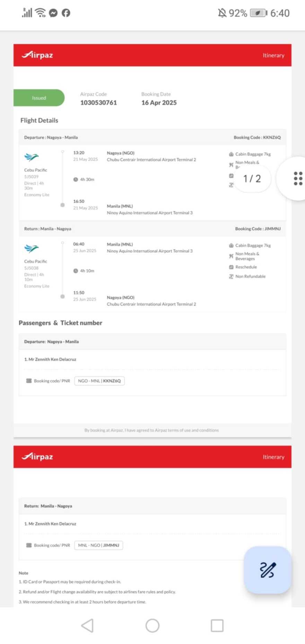Image resolution: width=305 pixels, height=644 pixels.
Task: Tap the Itinerary label in the top header
Action: [x=273, y=55]
